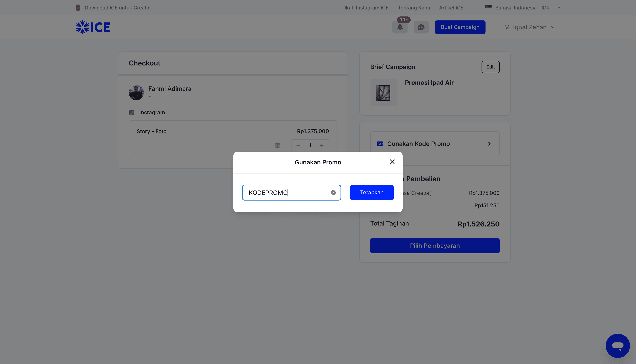This screenshot has height=364, width=636.
Task: Click Buat Campaign button
Action: [460, 27]
